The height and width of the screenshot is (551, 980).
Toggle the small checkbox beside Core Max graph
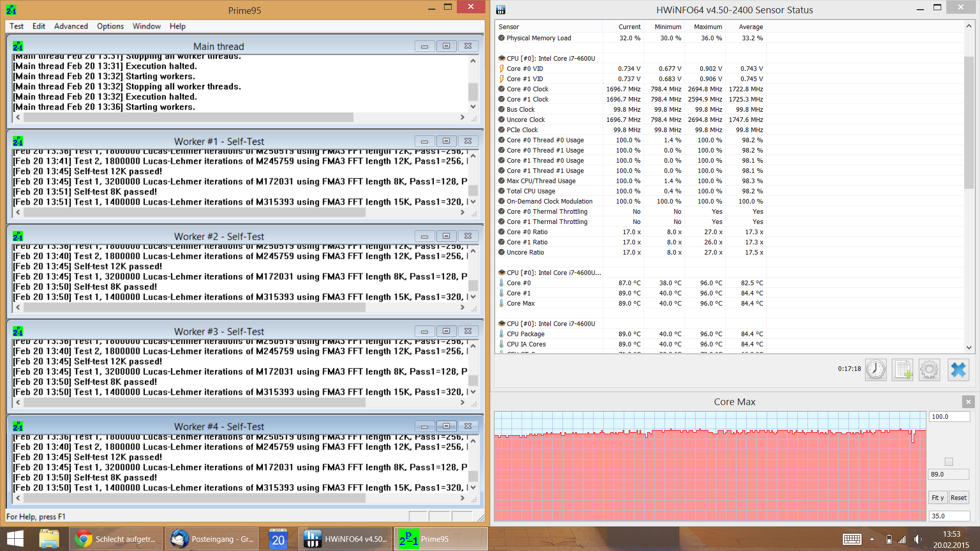pyautogui.click(x=949, y=462)
